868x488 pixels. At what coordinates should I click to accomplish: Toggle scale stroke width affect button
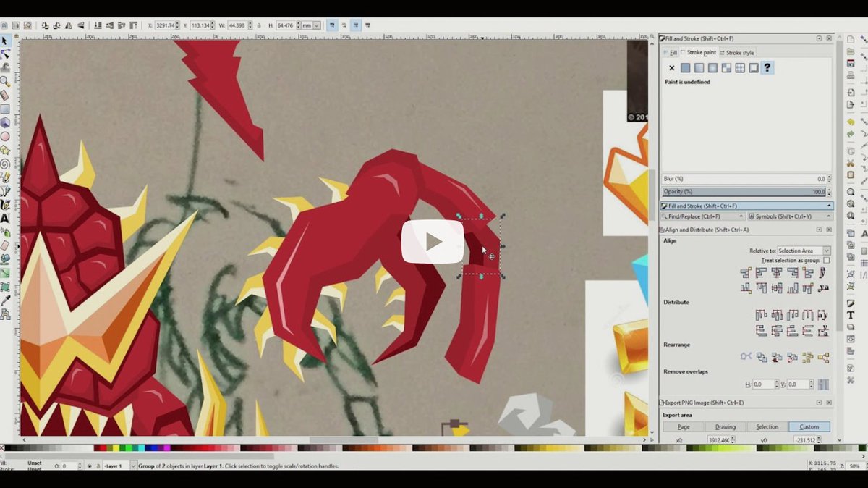[332, 25]
